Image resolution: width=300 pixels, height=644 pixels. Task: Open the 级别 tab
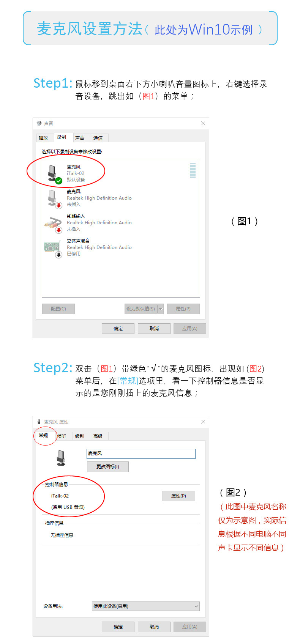tap(80, 436)
